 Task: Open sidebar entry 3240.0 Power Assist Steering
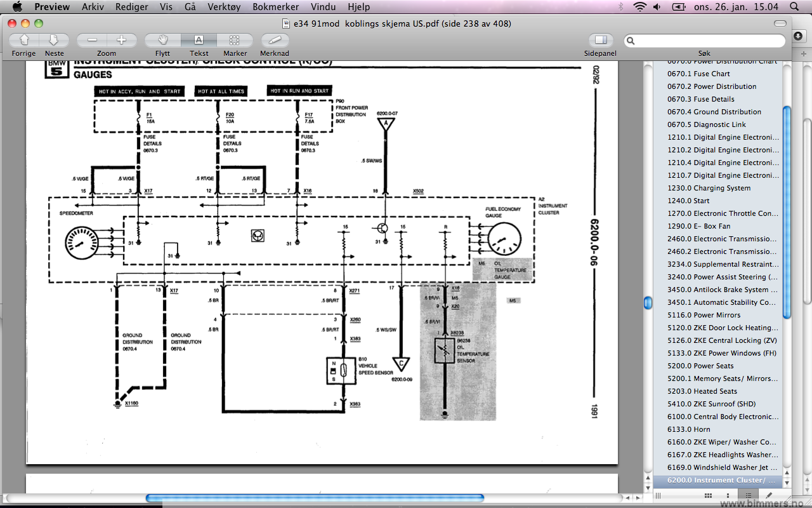(x=723, y=277)
